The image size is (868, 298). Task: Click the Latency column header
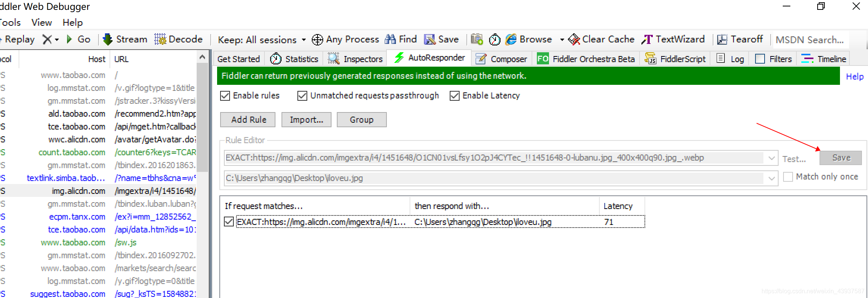(622, 206)
